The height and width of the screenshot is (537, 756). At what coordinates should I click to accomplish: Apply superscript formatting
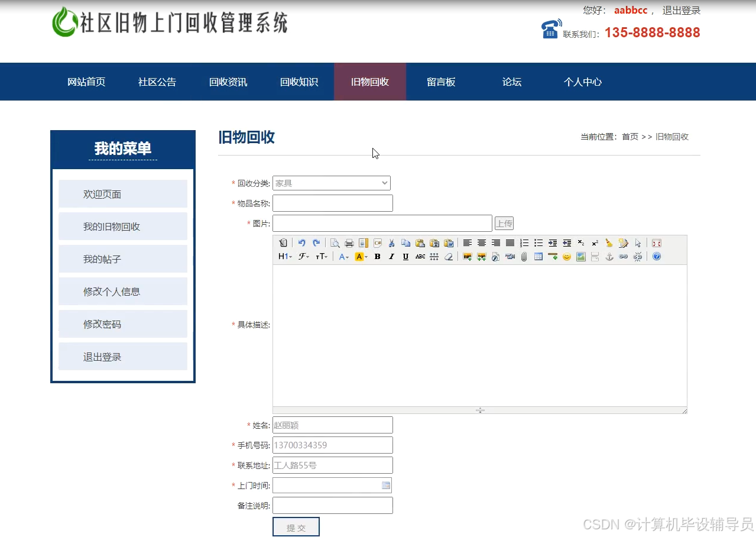tap(595, 243)
